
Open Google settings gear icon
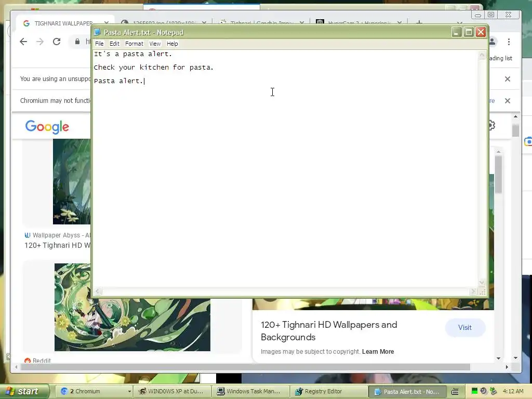[x=491, y=126]
